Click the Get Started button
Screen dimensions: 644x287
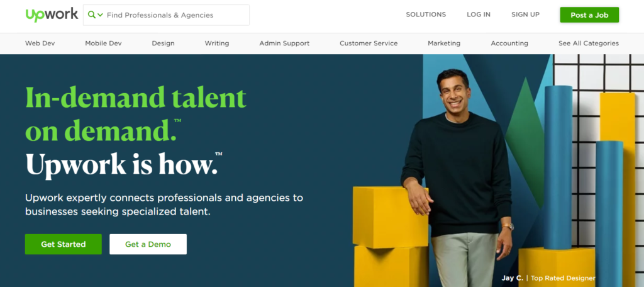(x=64, y=244)
